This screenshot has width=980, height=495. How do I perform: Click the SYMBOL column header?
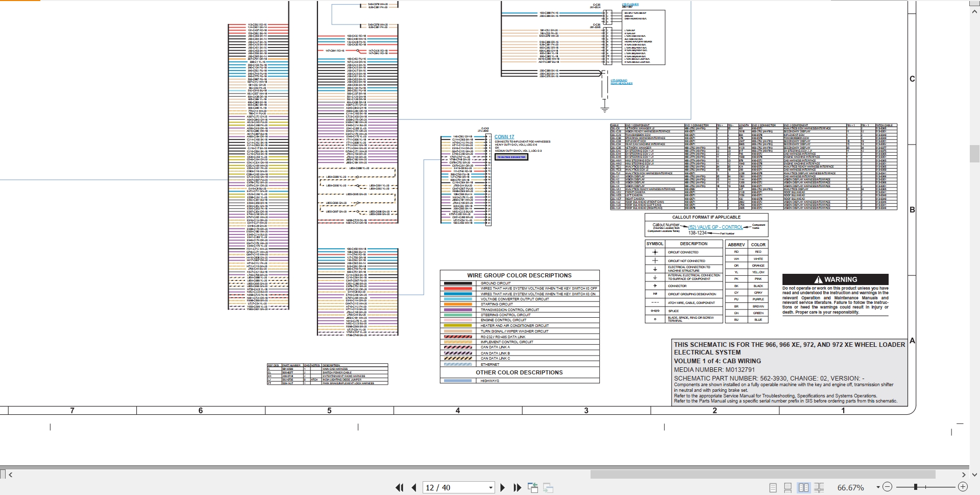pyautogui.click(x=655, y=244)
